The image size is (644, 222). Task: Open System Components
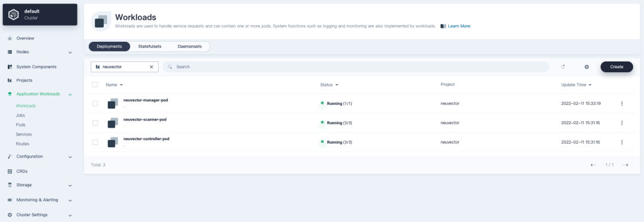pos(36,67)
